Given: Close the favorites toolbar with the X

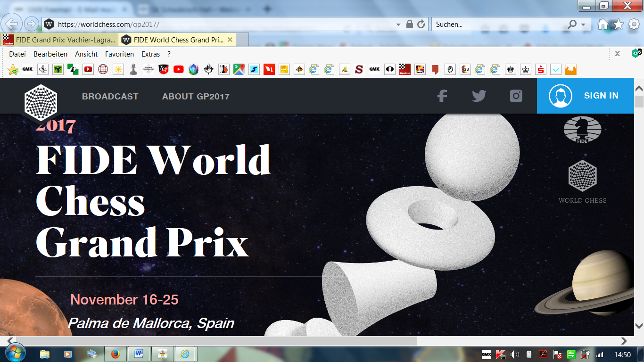Looking at the screenshot, I should point(617,54).
